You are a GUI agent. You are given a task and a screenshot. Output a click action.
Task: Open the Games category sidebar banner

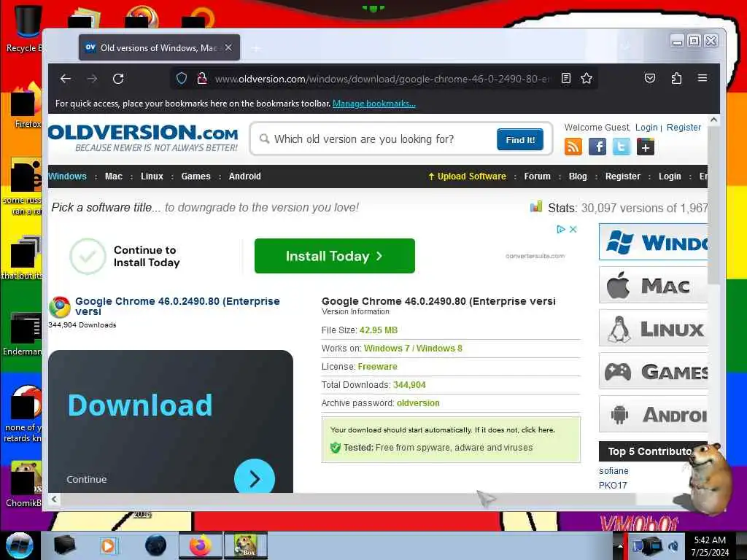click(x=653, y=371)
